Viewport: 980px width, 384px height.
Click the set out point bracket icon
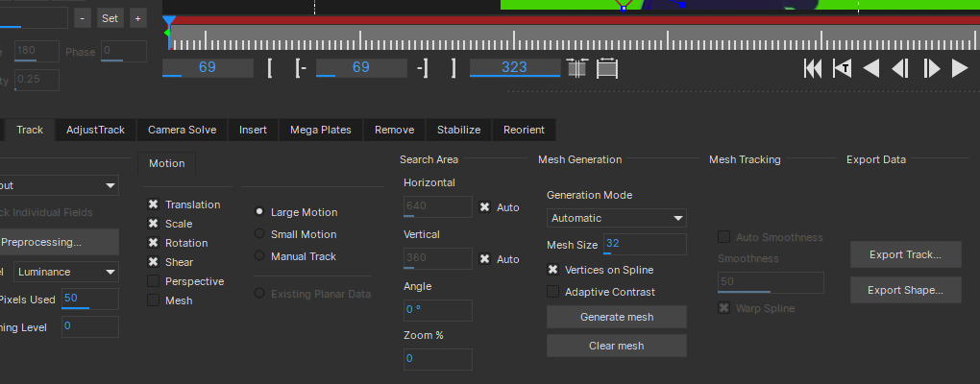point(453,68)
